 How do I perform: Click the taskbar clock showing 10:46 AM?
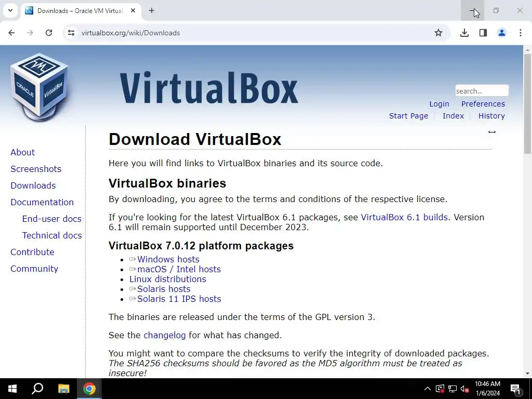click(x=487, y=389)
